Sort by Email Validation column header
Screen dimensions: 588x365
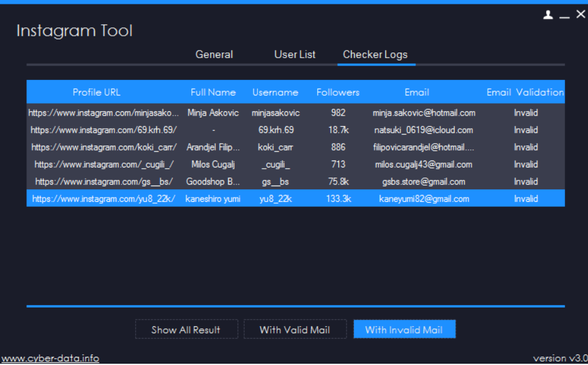[x=525, y=92]
